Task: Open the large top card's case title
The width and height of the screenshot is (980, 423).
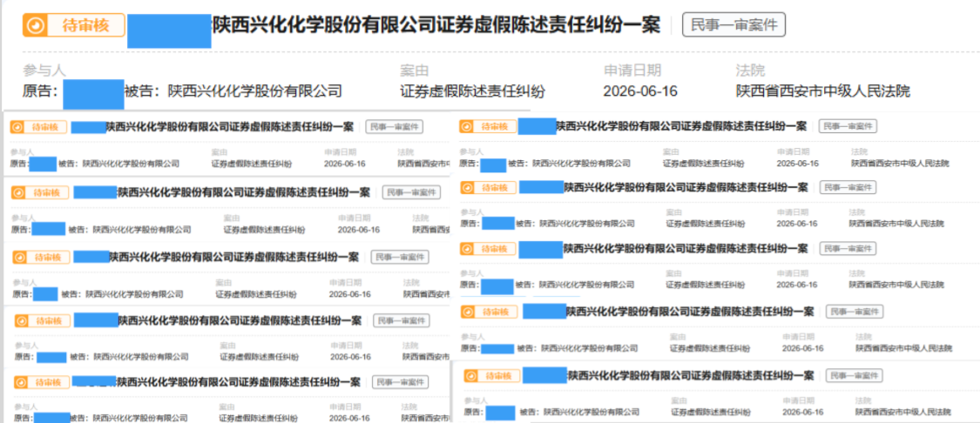Action: tap(436, 25)
